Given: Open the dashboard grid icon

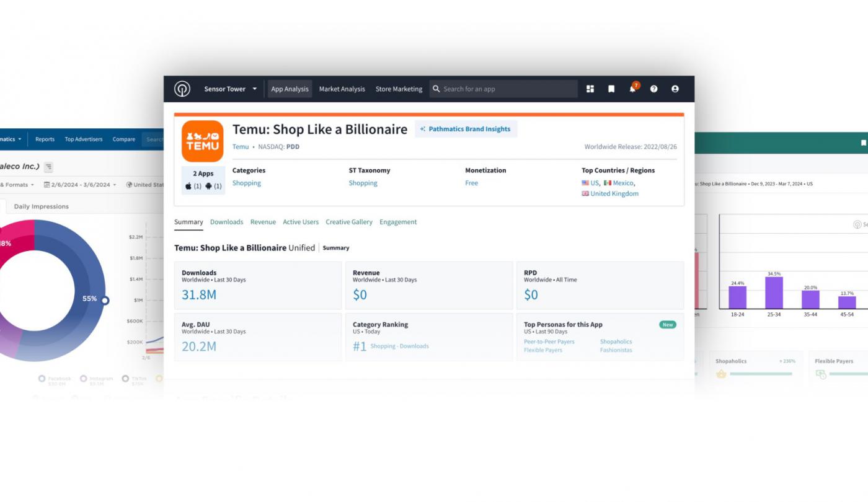Looking at the screenshot, I should (x=590, y=89).
